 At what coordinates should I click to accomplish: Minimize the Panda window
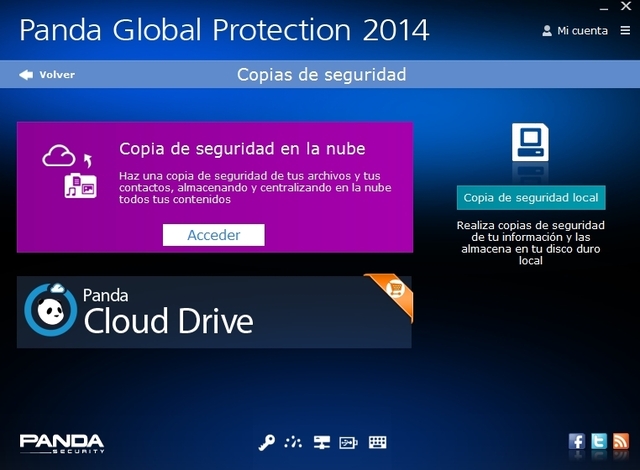(604, 8)
